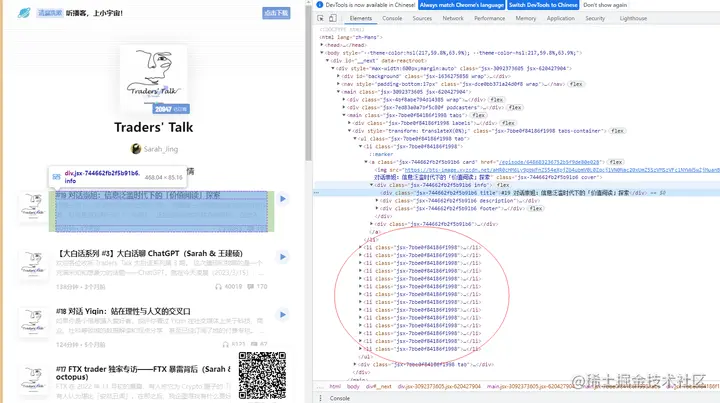720x403 pixels.
Task: Expand the footer div node
Action: coord(377,208)
